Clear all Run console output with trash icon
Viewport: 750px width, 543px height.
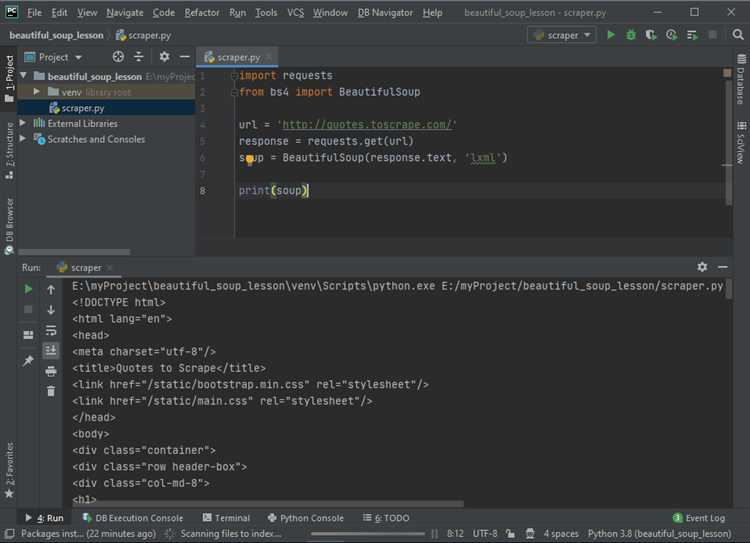tap(51, 391)
